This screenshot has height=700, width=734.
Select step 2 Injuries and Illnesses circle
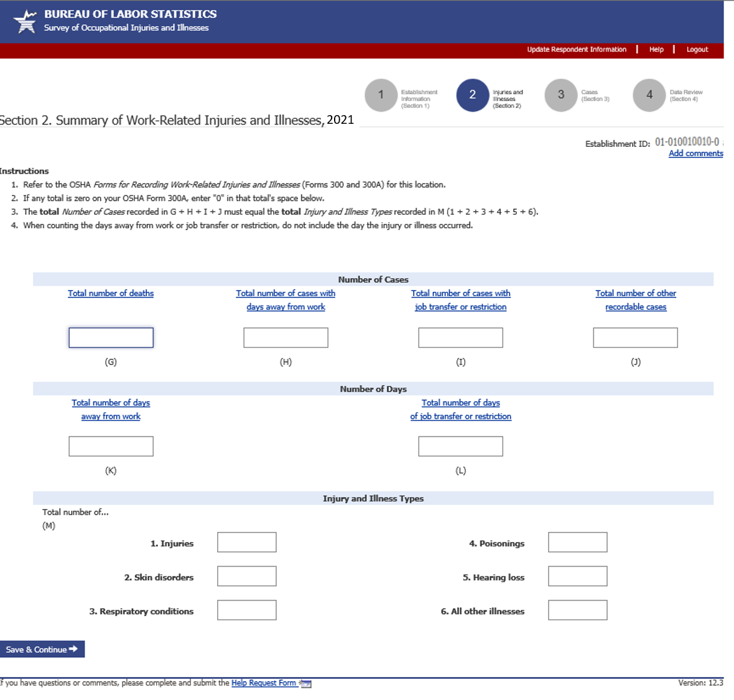coord(472,95)
